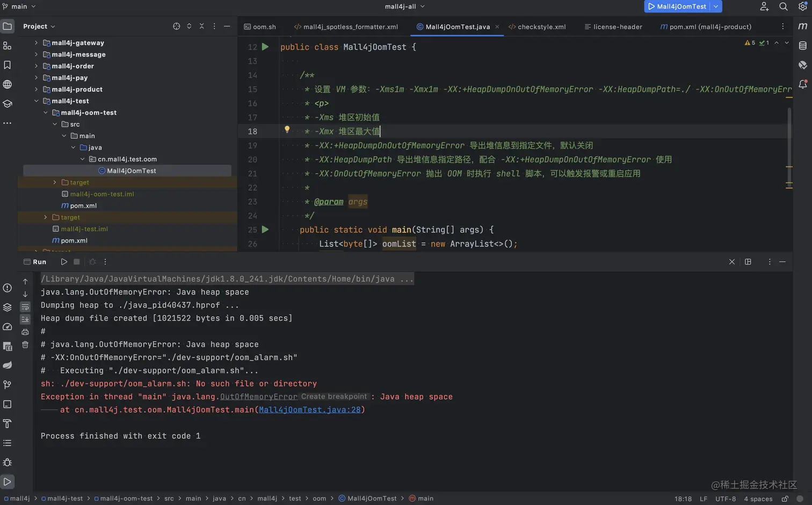The width and height of the screenshot is (812, 505).
Task: Click the UTF-8 encoding in status bar
Action: coord(726,499)
